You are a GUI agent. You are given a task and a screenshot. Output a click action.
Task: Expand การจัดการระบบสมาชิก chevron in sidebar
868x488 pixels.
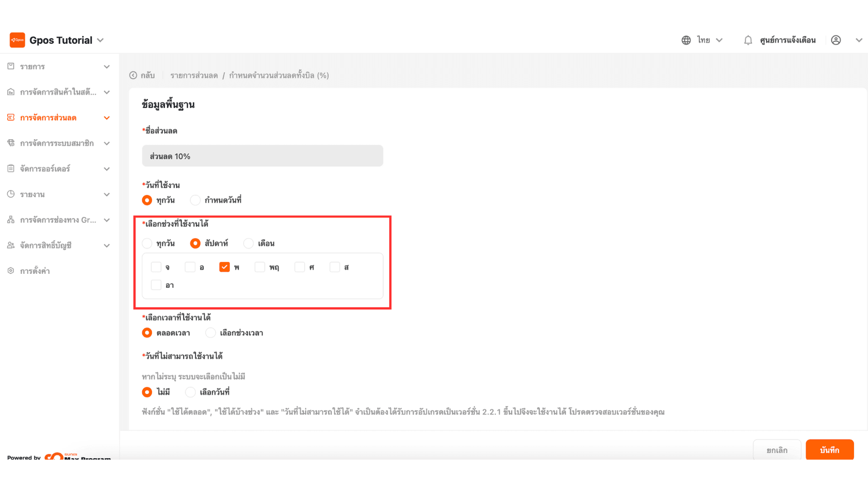(107, 143)
